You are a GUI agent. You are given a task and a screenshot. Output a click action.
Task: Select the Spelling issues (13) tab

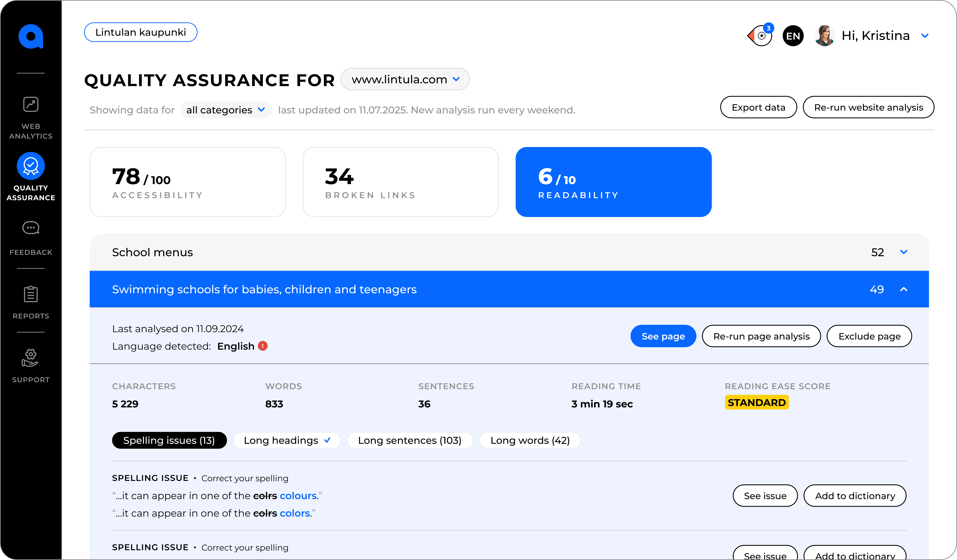click(x=169, y=440)
